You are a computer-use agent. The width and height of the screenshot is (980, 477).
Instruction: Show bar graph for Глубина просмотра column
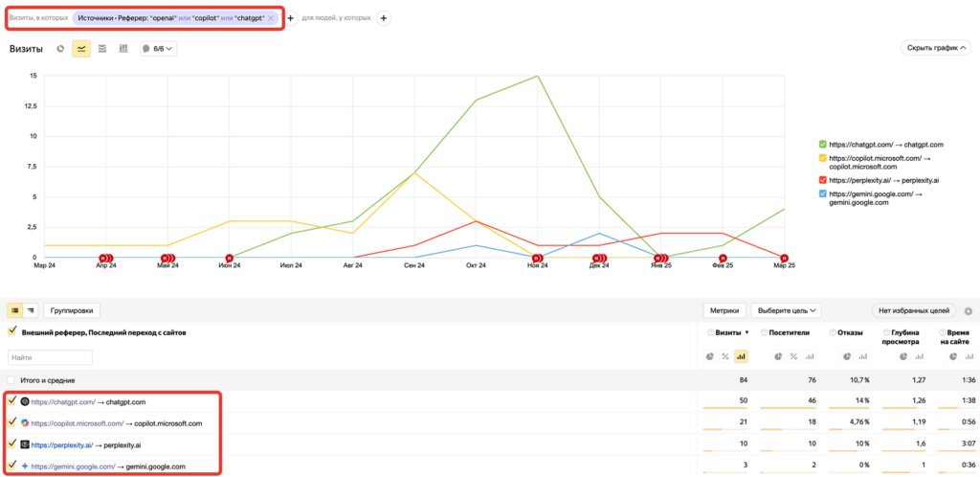[x=918, y=356]
